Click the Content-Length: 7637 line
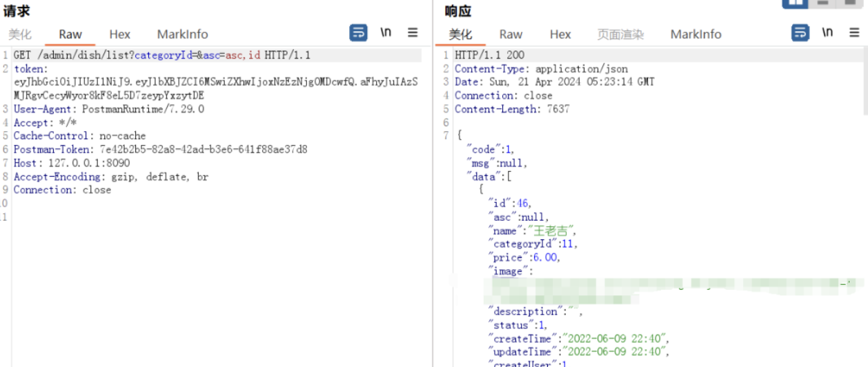 pyautogui.click(x=512, y=109)
